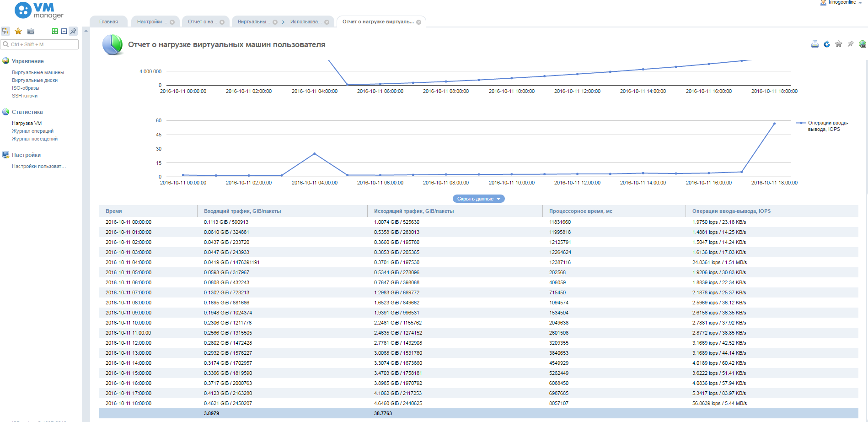
Task: Select row 2016-10-11 04:00:00 time cell
Action: [x=129, y=262]
